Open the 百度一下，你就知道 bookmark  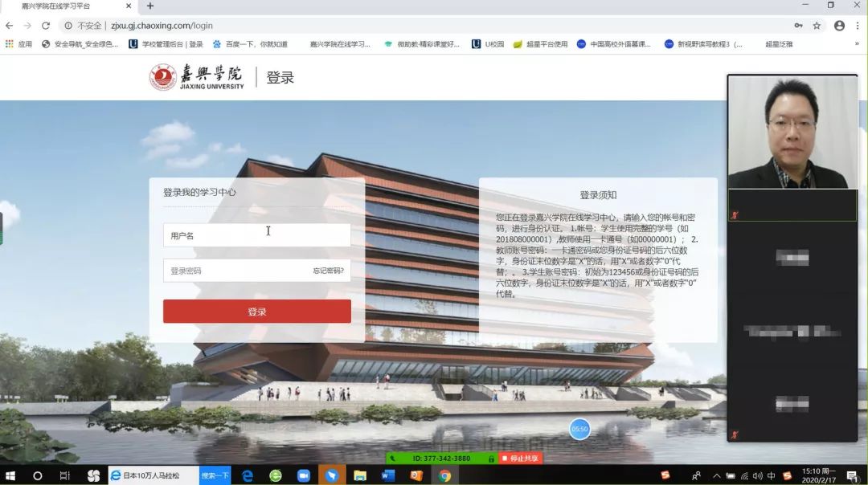click(x=249, y=44)
